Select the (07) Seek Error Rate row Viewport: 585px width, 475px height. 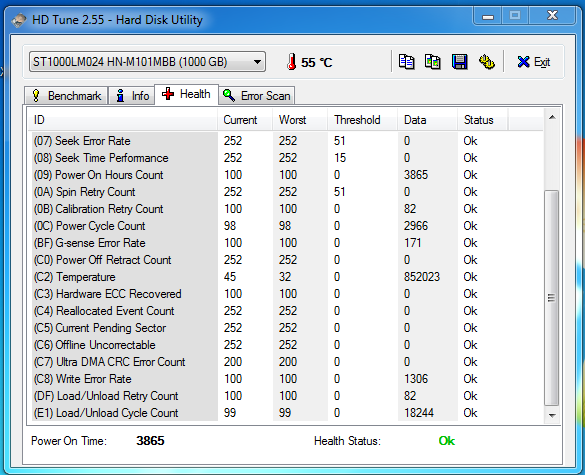click(286, 141)
